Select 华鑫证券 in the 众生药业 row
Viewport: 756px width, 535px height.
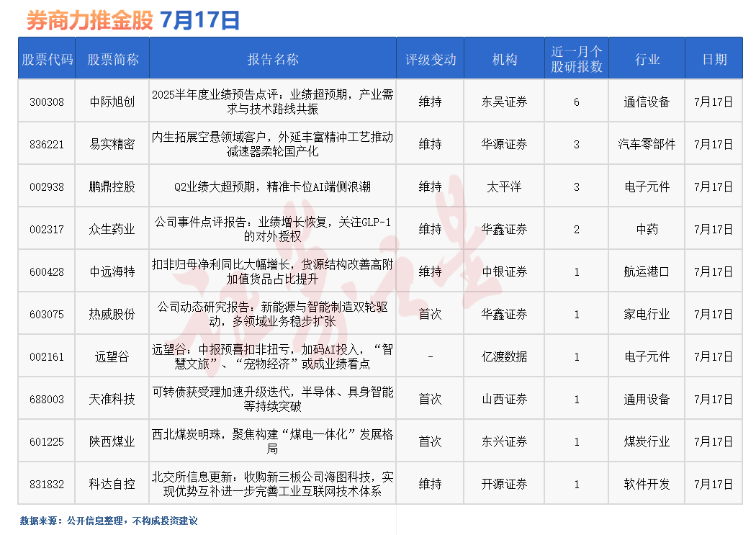tap(504, 229)
